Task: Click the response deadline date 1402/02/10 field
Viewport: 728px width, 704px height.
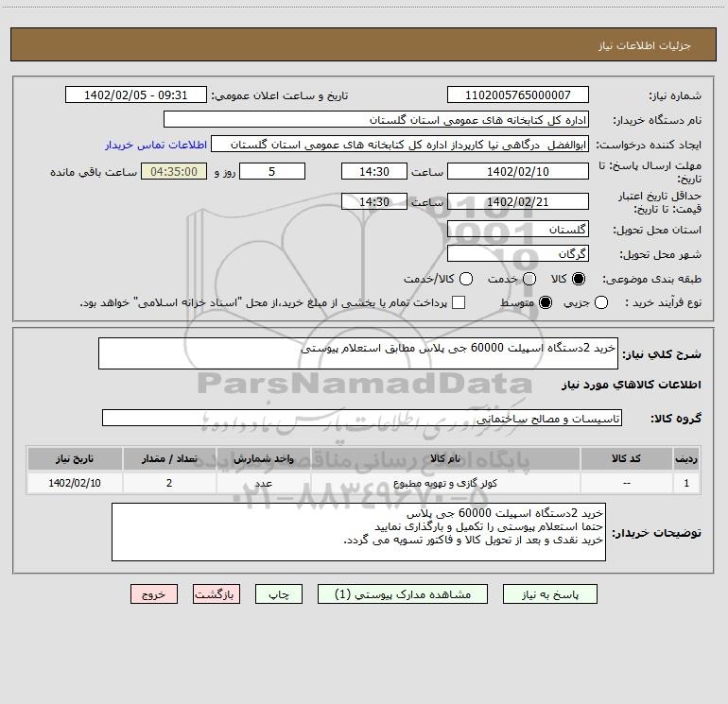Action: pos(518,171)
